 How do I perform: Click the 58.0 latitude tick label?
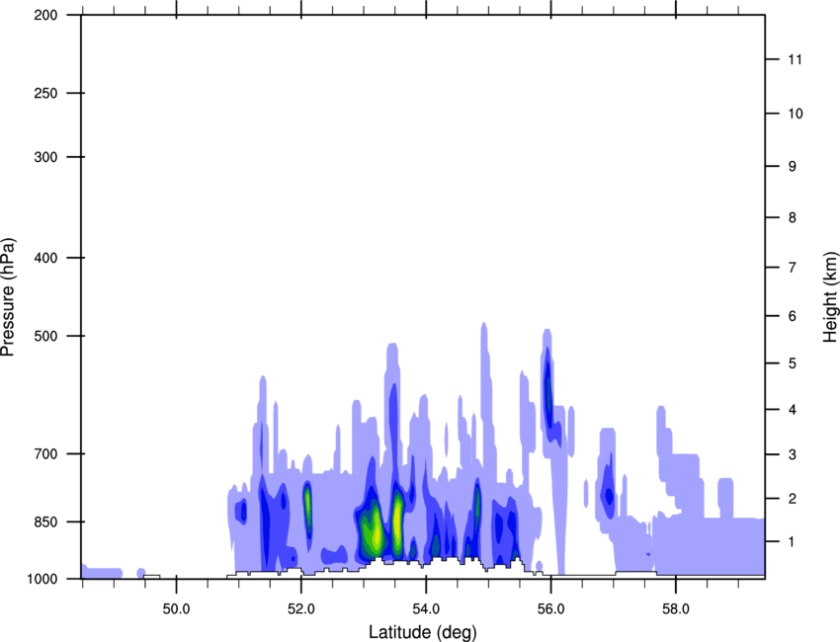point(676,609)
